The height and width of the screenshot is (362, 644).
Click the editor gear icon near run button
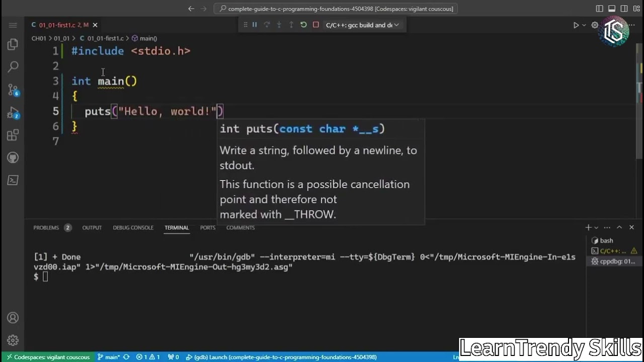point(595,25)
